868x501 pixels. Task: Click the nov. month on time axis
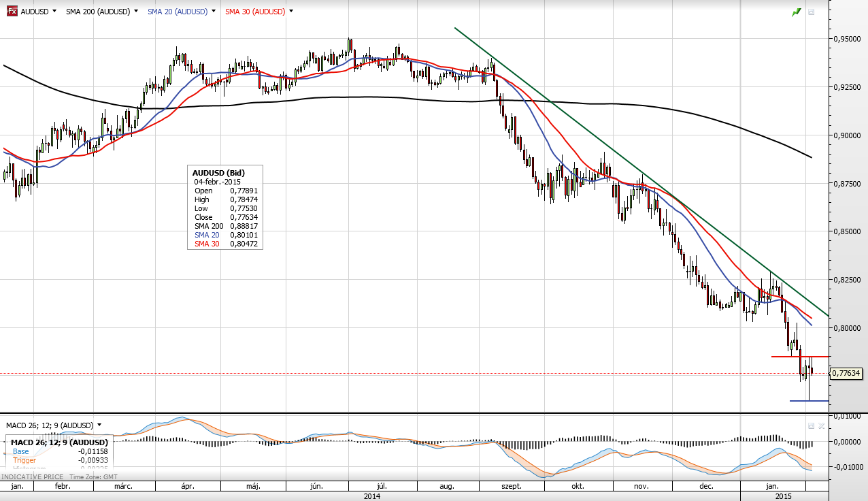(x=641, y=487)
